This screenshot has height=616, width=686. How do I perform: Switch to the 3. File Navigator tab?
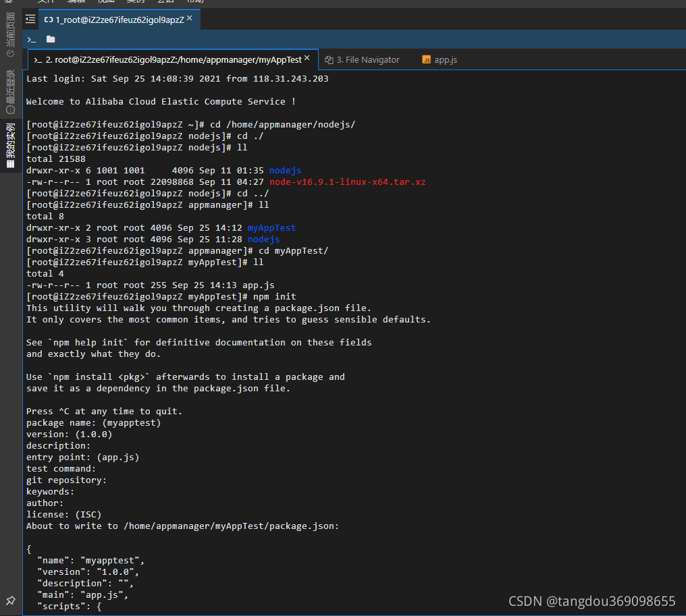coord(363,60)
